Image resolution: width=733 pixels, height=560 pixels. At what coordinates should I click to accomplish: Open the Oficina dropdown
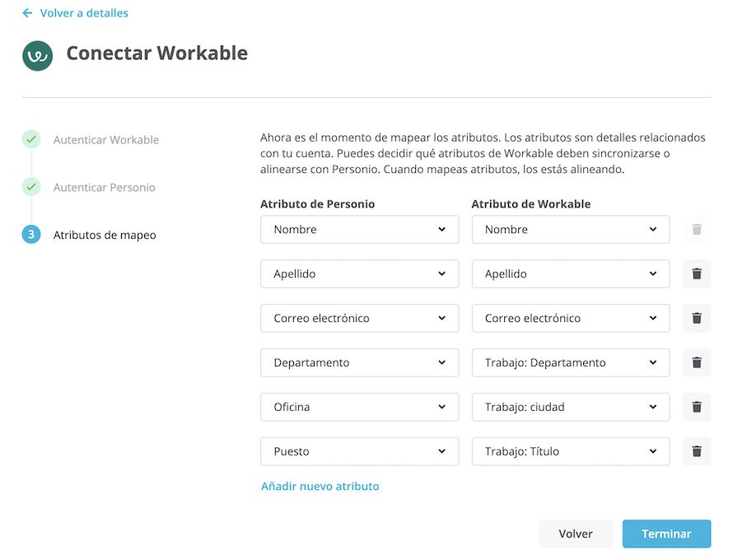(x=359, y=407)
